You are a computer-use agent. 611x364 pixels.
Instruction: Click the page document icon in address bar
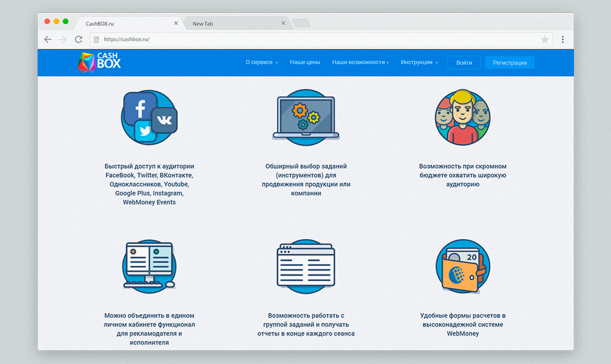(x=96, y=39)
